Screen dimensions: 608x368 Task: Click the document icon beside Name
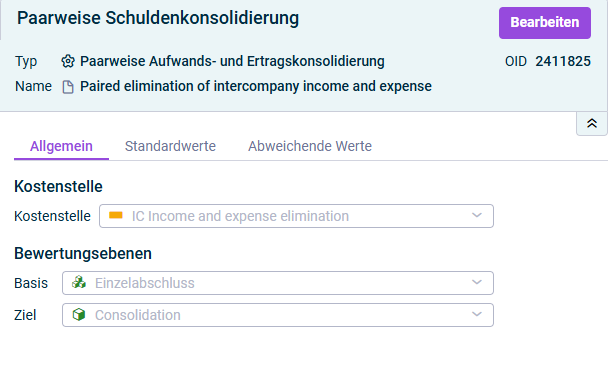tap(68, 87)
